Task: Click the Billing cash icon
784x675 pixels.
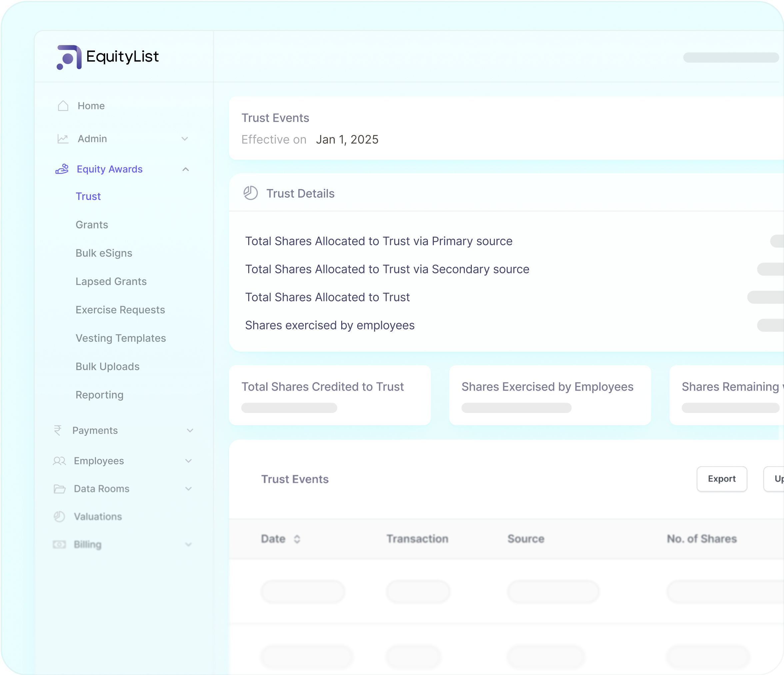Action: coord(59,544)
